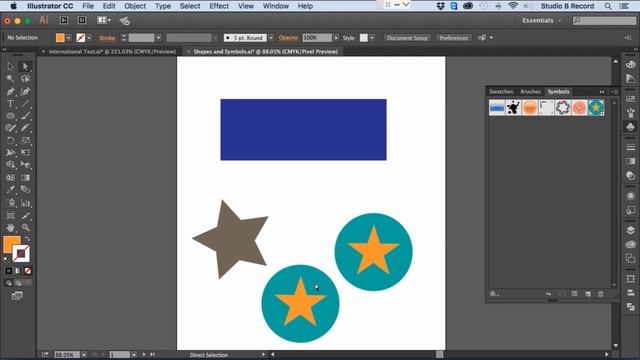640x360 pixels.
Task: Reset to default fill and stroke
Action: click(x=6, y=259)
